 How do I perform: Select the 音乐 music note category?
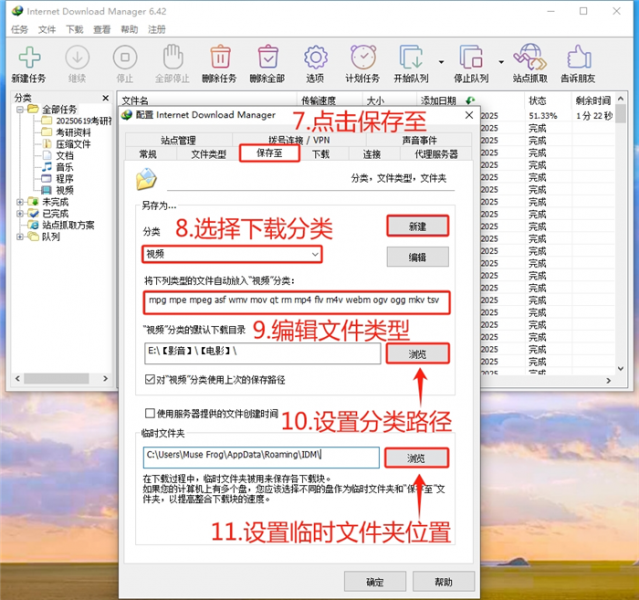point(47,167)
